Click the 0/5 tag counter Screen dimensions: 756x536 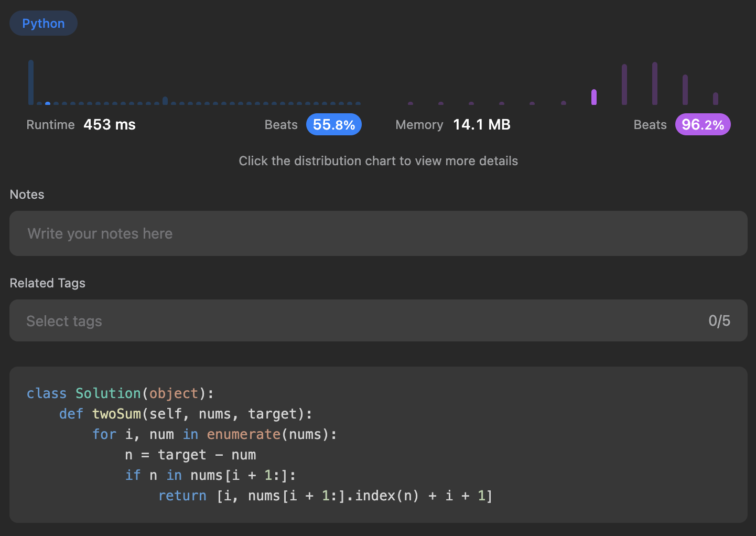(719, 321)
